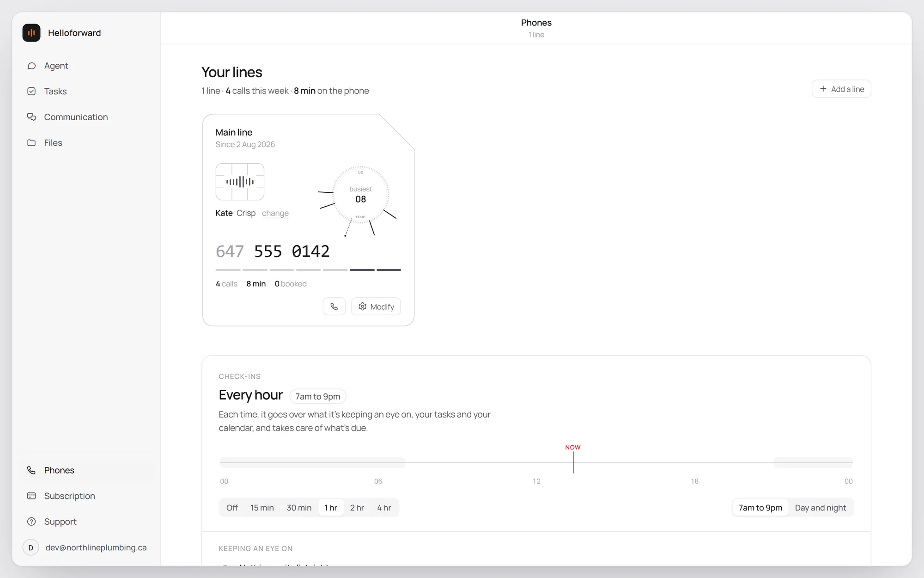924x578 pixels.
Task: Choose the 2 hr check-in interval
Action: (x=357, y=508)
